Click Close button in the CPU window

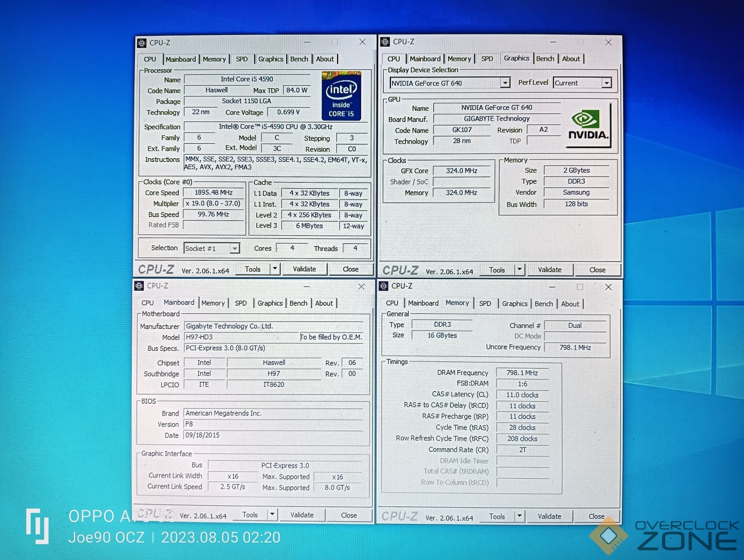click(x=351, y=269)
